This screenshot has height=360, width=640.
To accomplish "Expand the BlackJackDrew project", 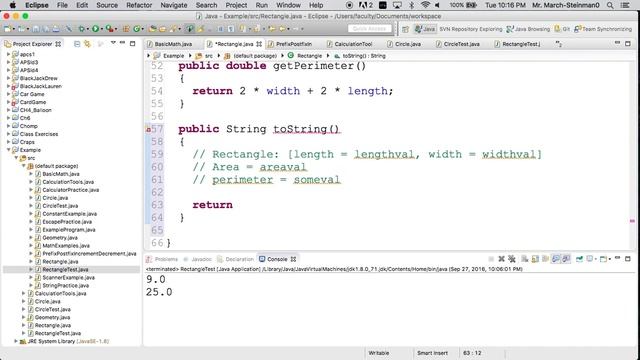I will point(9,78).
